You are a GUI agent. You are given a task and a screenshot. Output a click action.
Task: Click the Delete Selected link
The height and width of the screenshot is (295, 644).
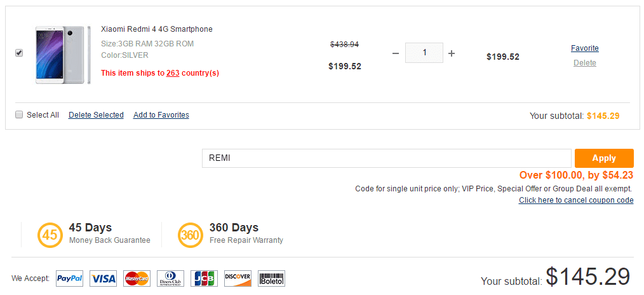tap(96, 115)
